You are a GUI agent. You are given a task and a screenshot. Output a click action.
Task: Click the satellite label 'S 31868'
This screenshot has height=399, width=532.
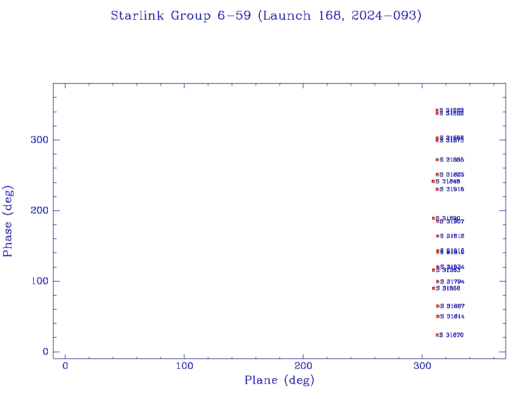[448, 288]
